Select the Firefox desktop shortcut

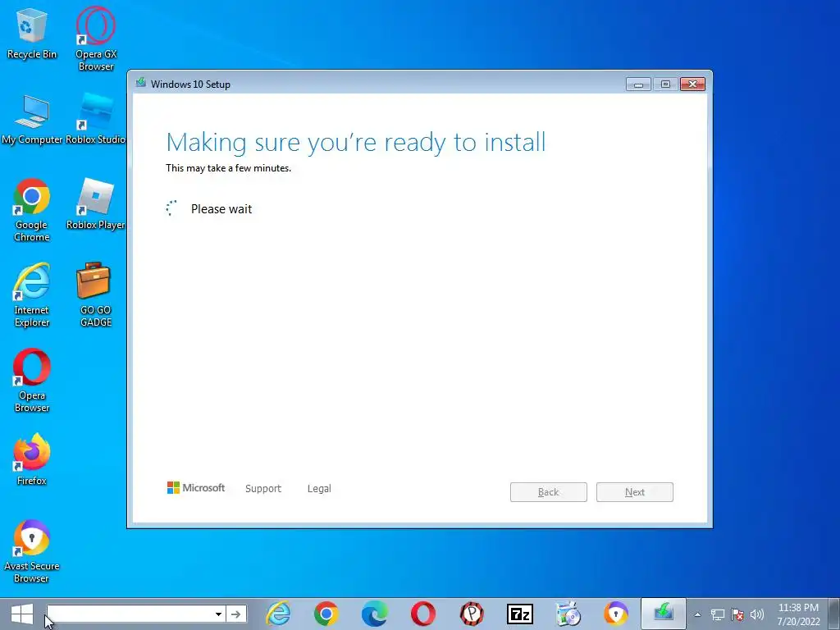pos(32,459)
